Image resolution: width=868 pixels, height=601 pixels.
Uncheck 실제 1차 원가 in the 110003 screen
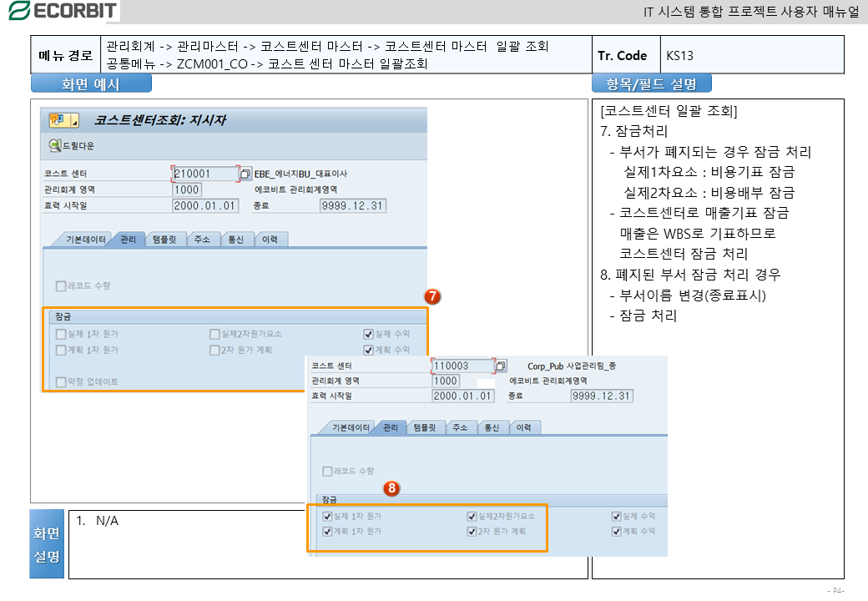coord(327,517)
